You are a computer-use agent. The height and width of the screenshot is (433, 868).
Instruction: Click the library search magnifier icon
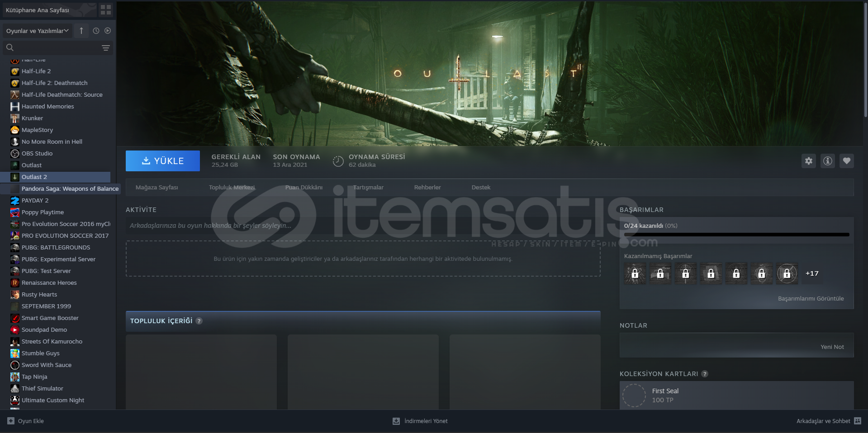point(10,47)
